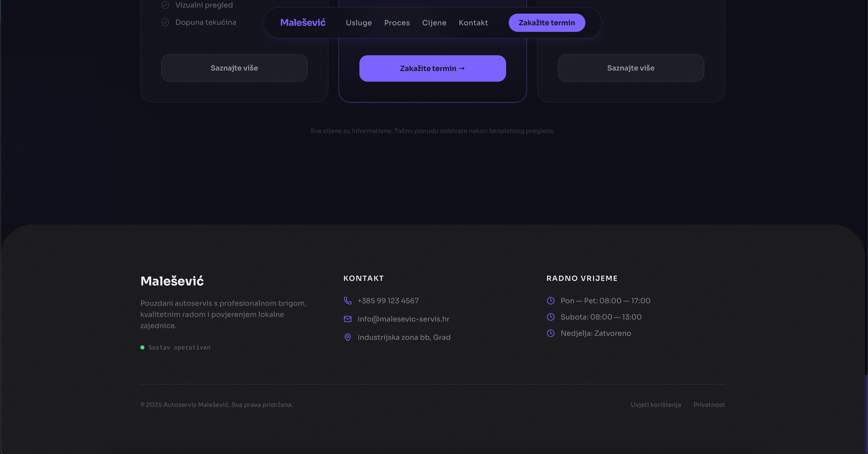Click the left Saznajte više button
The image size is (868, 454).
pos(234,68)
